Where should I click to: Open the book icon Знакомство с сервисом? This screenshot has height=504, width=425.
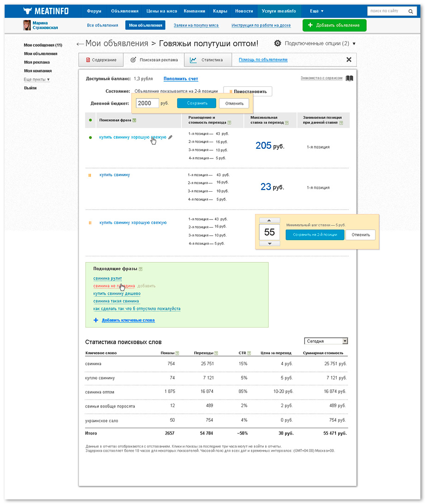pos(349,78)
